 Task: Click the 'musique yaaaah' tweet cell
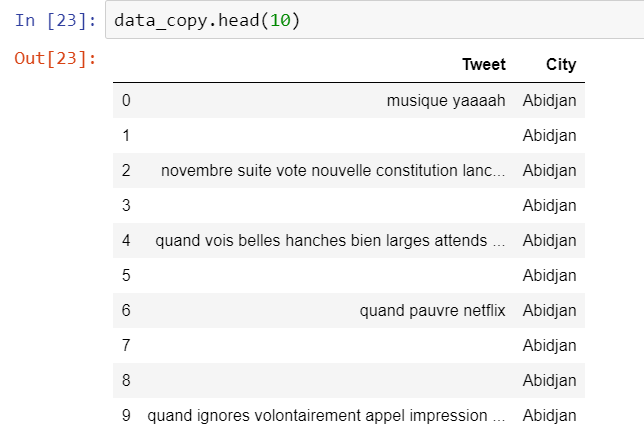[x=446, y=100]
